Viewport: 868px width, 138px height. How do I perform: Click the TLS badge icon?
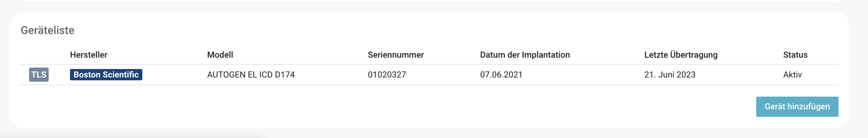[39, 75]
